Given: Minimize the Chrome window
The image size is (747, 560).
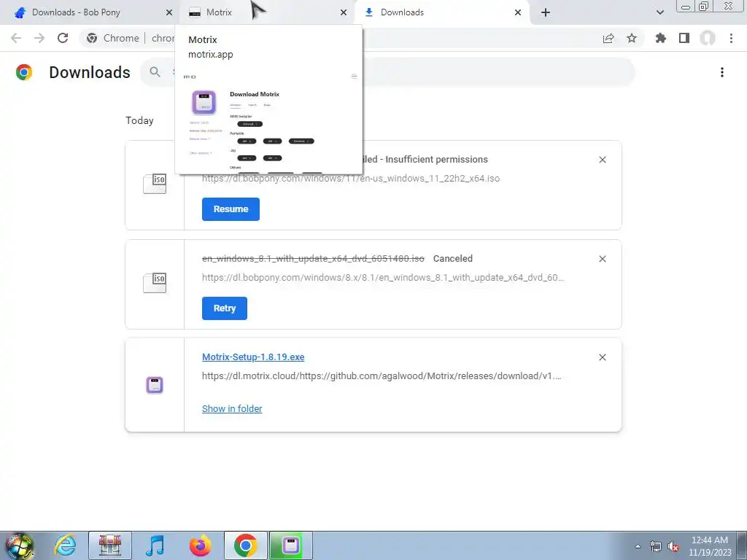Looking at the screenshot, I should (686, 6).
